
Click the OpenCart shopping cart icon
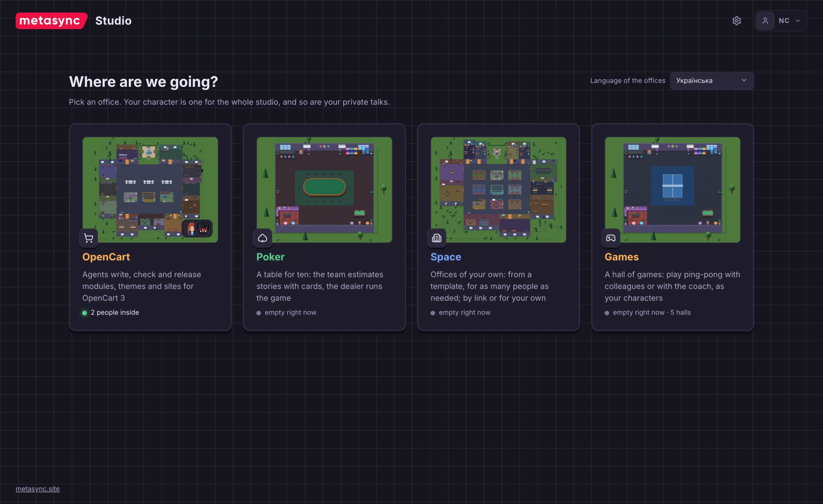pyautogui.click(x=88, y=238)
